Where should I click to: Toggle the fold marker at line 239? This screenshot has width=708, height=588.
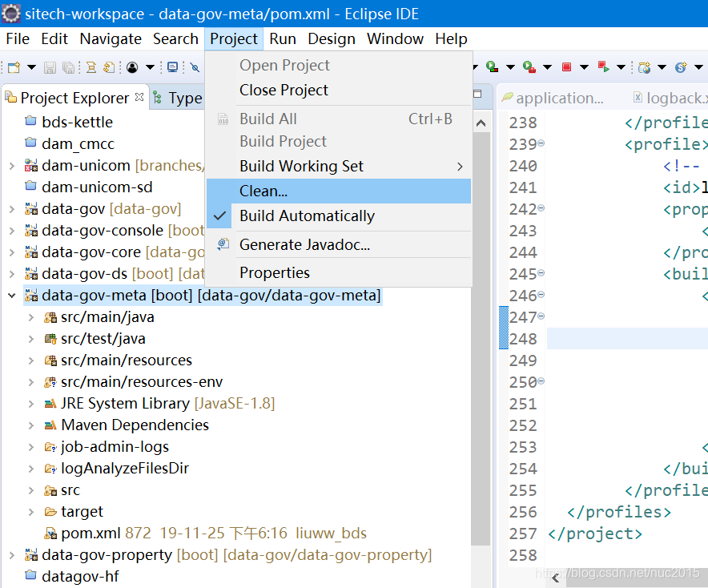pos(541,143)
